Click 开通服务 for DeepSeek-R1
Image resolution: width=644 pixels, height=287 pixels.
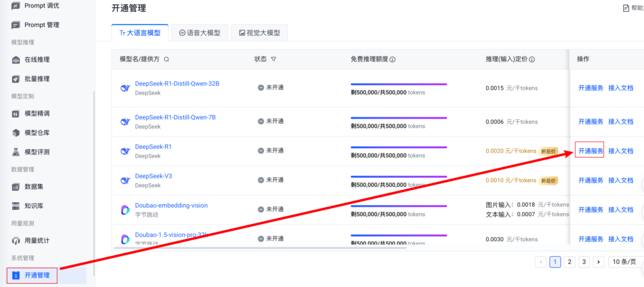(x=590, y=151)
